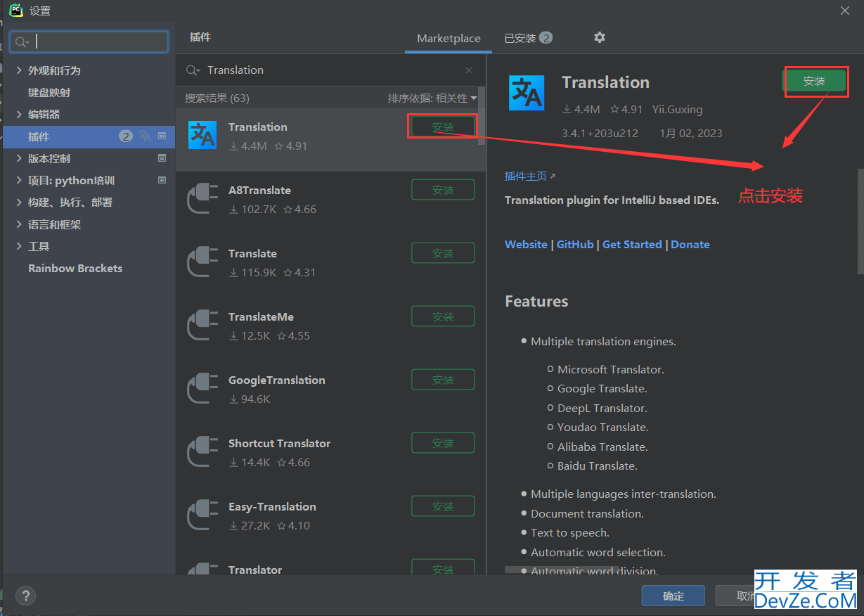Select the Easy-Translation plugin name

272,506
